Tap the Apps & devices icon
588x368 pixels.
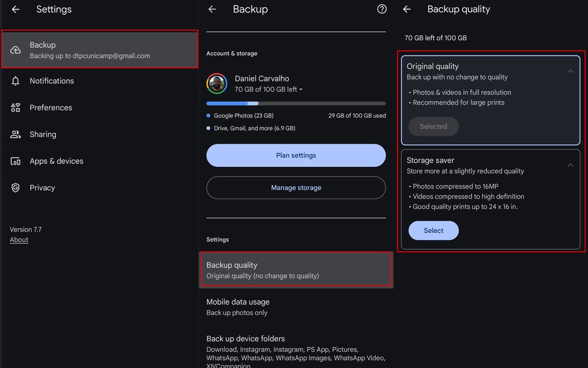point(16,161)
